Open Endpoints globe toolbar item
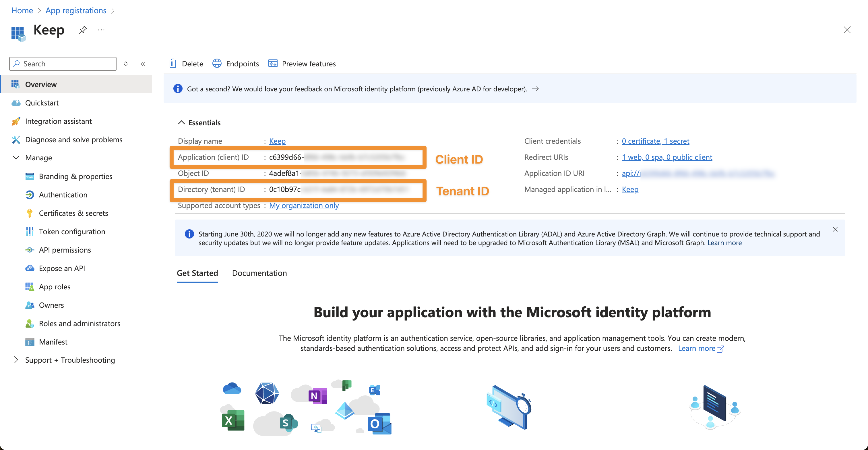 pyautogui.click(x=236, y=64)
